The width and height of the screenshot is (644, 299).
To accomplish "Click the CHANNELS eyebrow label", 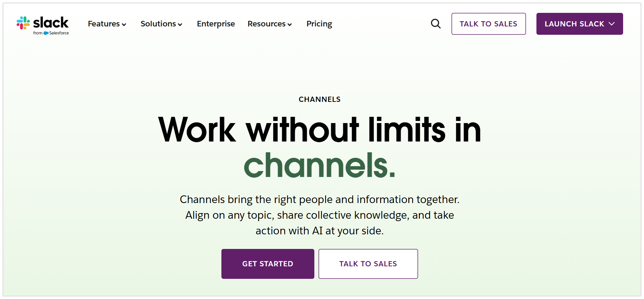I will pos(320,99).
